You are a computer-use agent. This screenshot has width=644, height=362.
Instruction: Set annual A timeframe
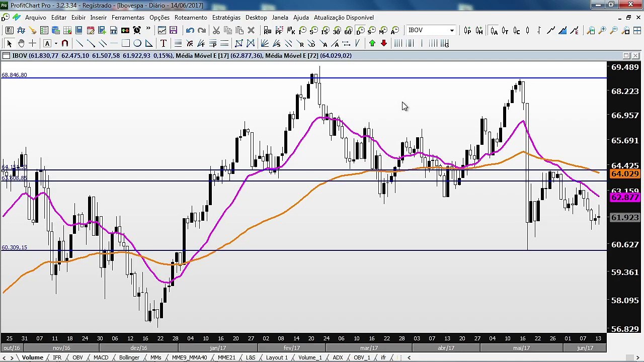(x=395, y=30)
